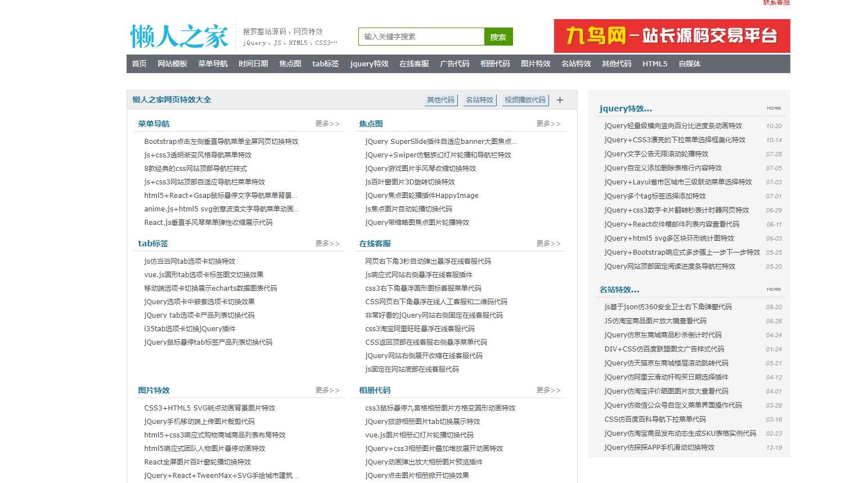The width and height of the screenshot is (868, 483).
Task: Open the 菜单导航 section heading link
Action: pos(154,124)
